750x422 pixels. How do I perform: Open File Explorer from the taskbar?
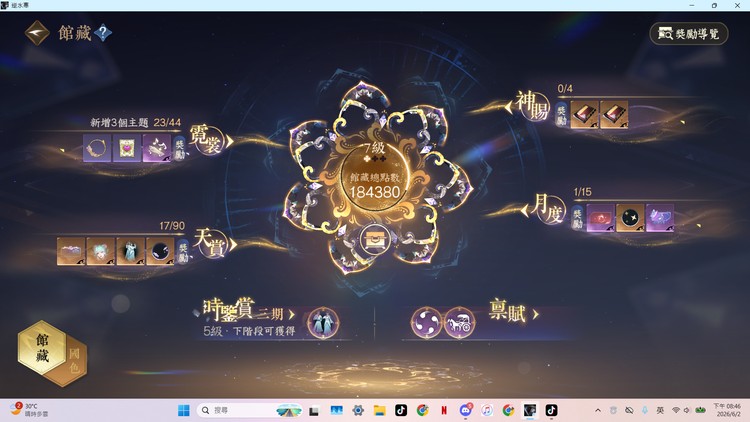(379, 410)
